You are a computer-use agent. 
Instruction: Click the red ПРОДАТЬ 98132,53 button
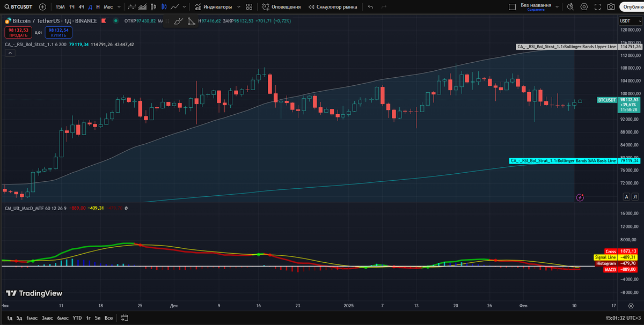[x=18, y=33]
